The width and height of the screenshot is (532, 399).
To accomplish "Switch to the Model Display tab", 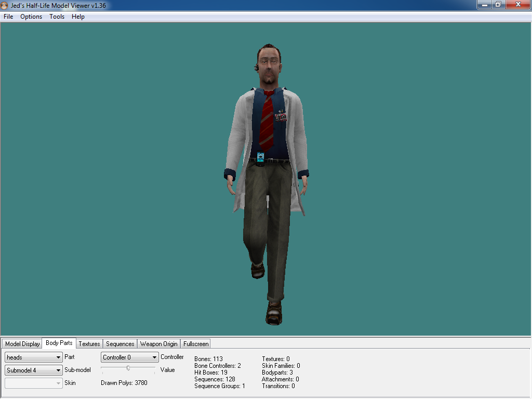I will click(x=22, y=344).
